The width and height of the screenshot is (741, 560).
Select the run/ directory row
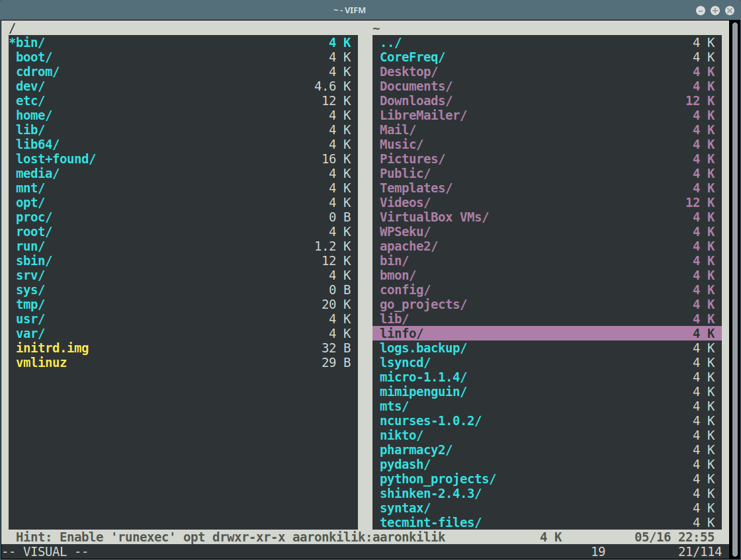coord(183,247)
